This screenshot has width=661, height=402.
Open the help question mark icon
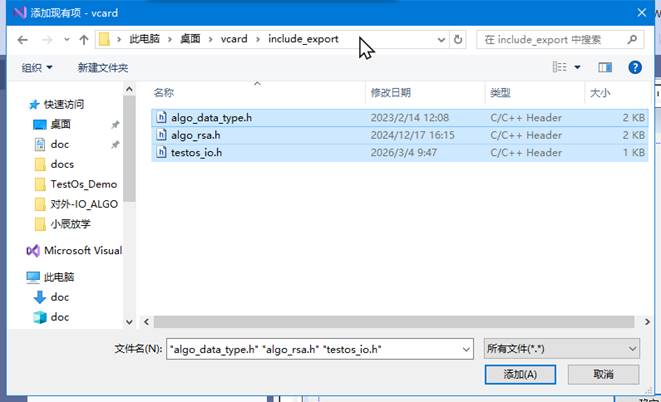[x=634, y=68]
